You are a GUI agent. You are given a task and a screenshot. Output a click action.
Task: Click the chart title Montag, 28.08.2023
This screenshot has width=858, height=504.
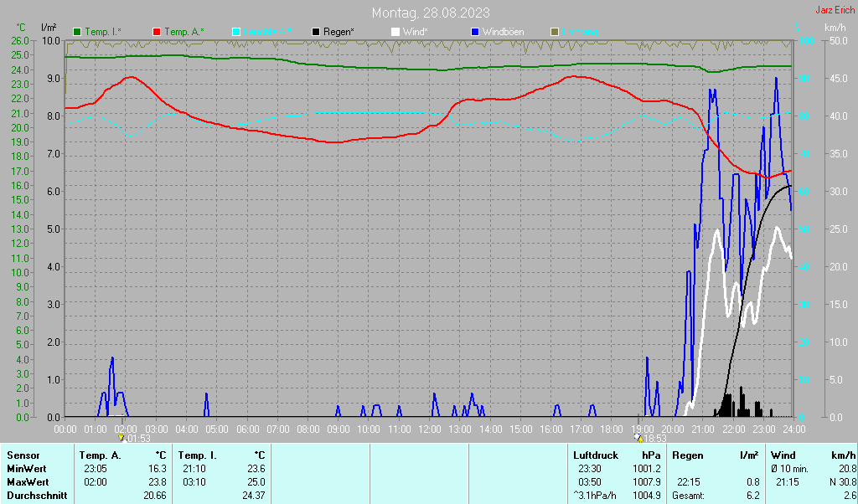[x=432, y=13]
